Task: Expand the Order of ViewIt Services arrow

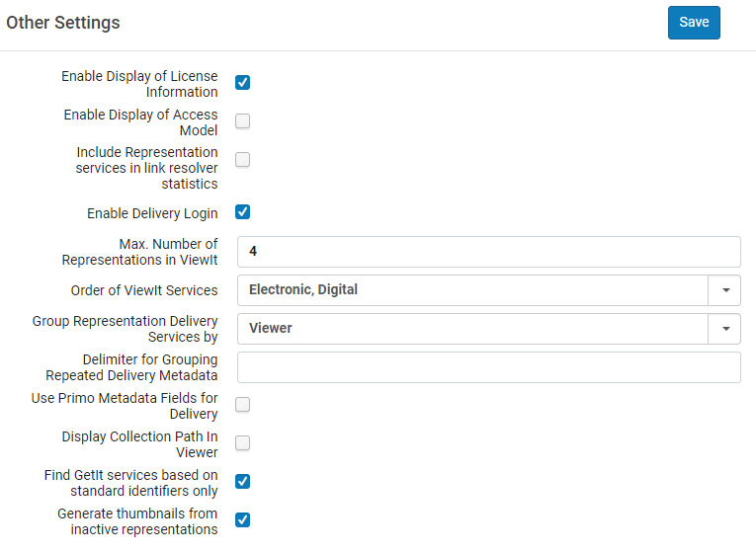Action: click(x=724, y=290)
